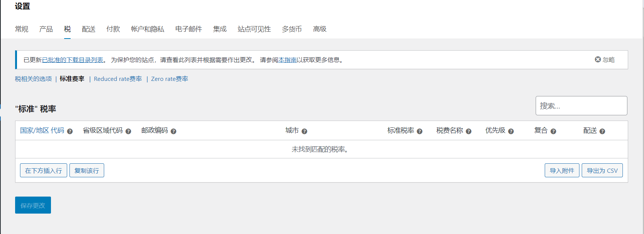This screenshot has height=234, width=644.
Task: Select 标准费率 section
Action: pos(72,79)
